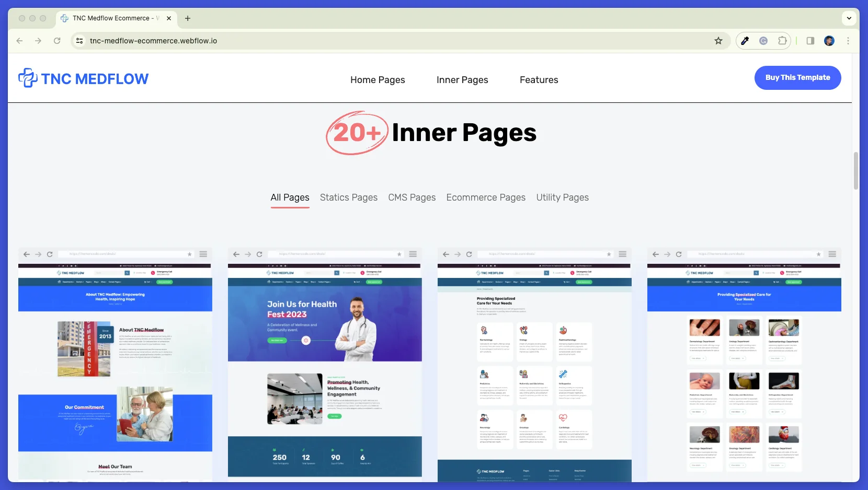Select the CMS Pages tab
The image size is (868, 490).
412,197
